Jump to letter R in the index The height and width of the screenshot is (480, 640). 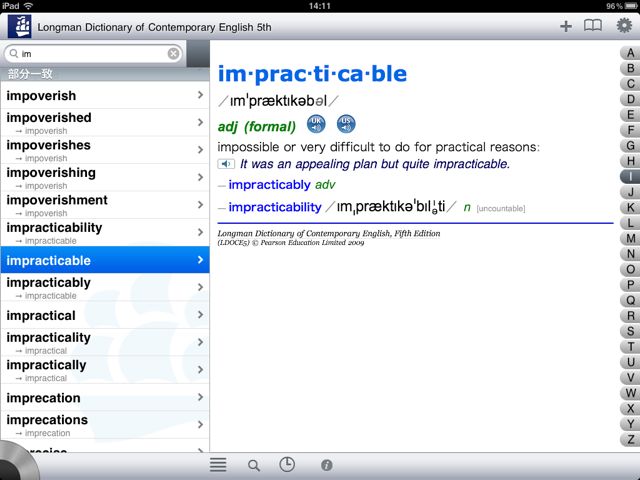pos(630,316)
